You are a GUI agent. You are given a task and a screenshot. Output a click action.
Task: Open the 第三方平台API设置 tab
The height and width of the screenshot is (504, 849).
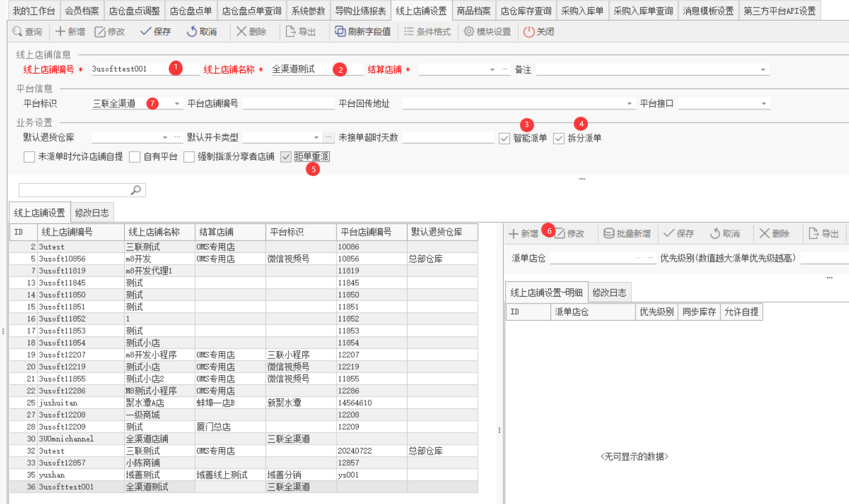point(780,10)
